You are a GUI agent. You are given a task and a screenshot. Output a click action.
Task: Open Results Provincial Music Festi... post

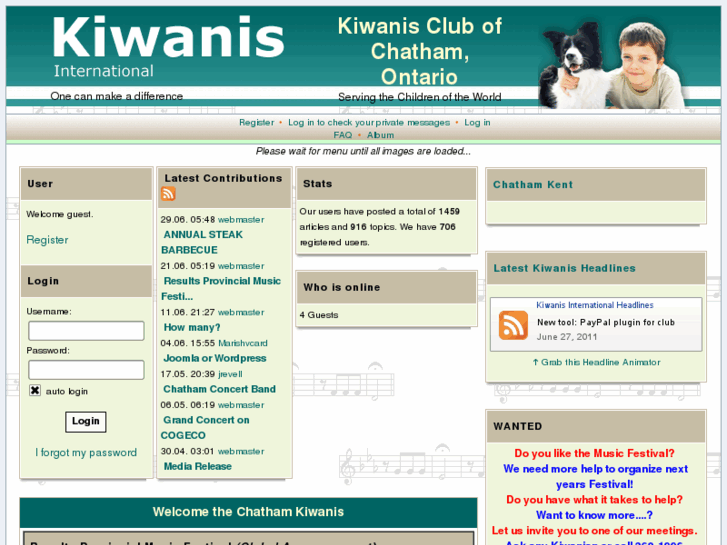[x=221, y=289]
